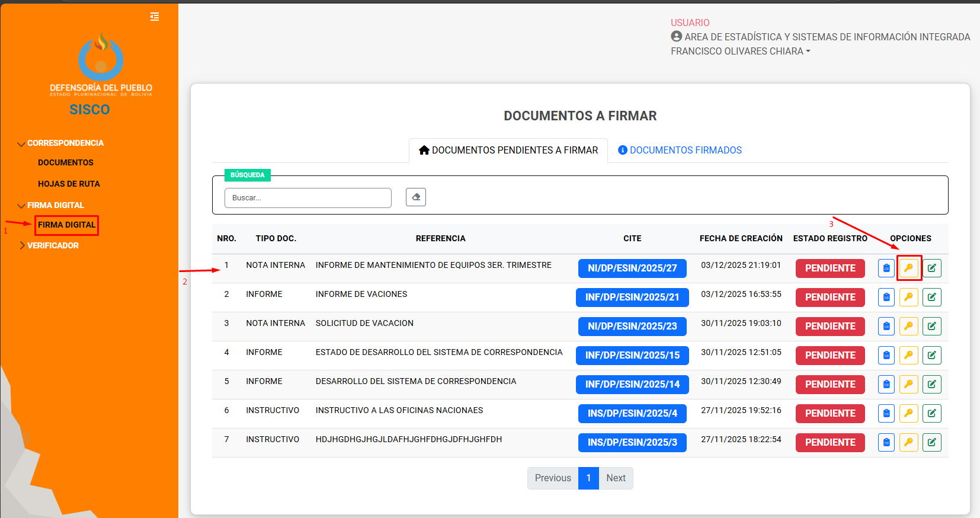This screenshot has width=980, height=518.
Task: Click the key sign icon in row 1
Action: tap(908, 268)
